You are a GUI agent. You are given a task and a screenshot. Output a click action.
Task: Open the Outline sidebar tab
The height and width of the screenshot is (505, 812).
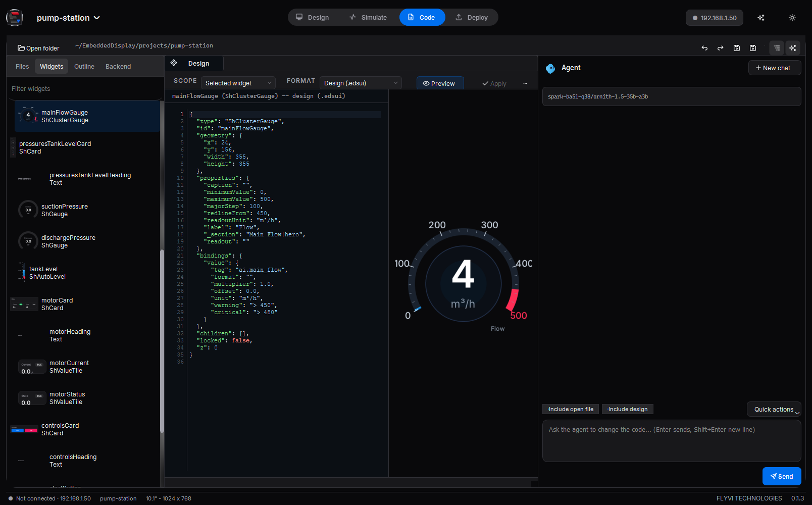tap(84, 67)
